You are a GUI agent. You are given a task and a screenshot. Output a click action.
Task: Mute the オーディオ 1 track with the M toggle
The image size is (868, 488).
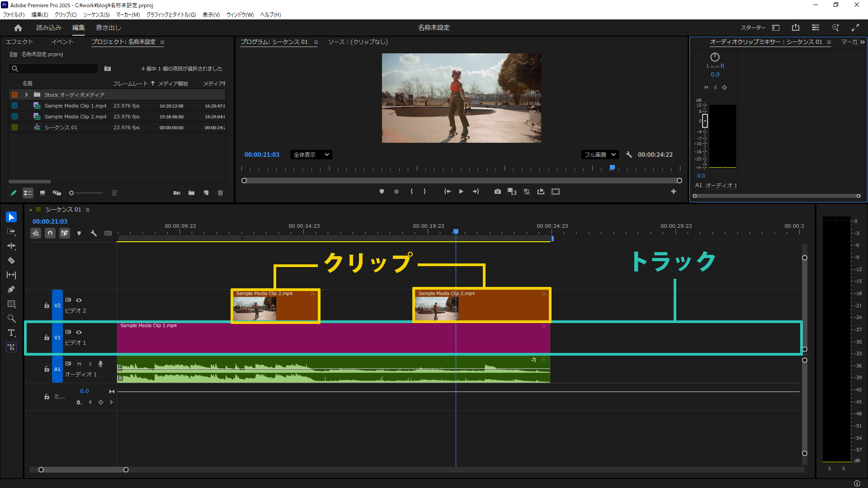pos(79,364)
